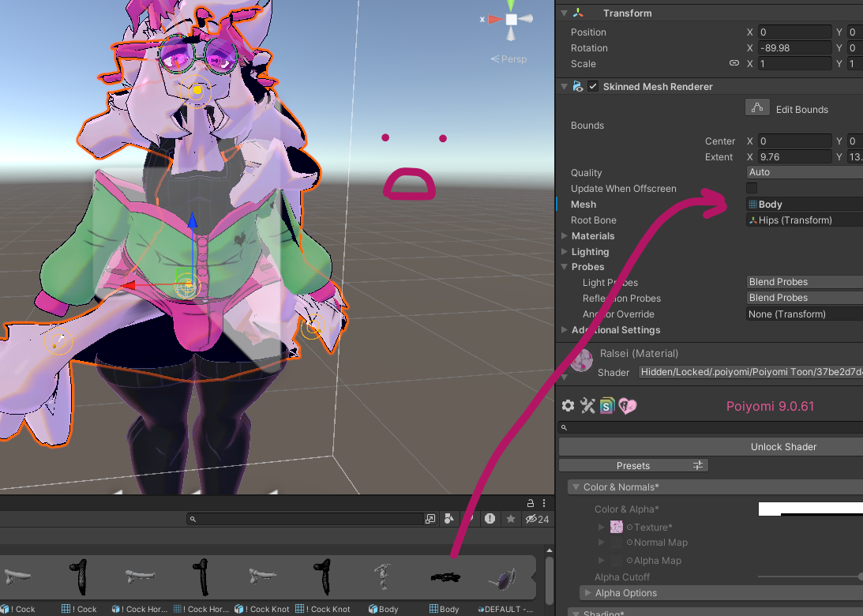863x616 pixels.
Task: Open the Search by Type filter icon
Action: pyautogui.click(x=449, y=519)
